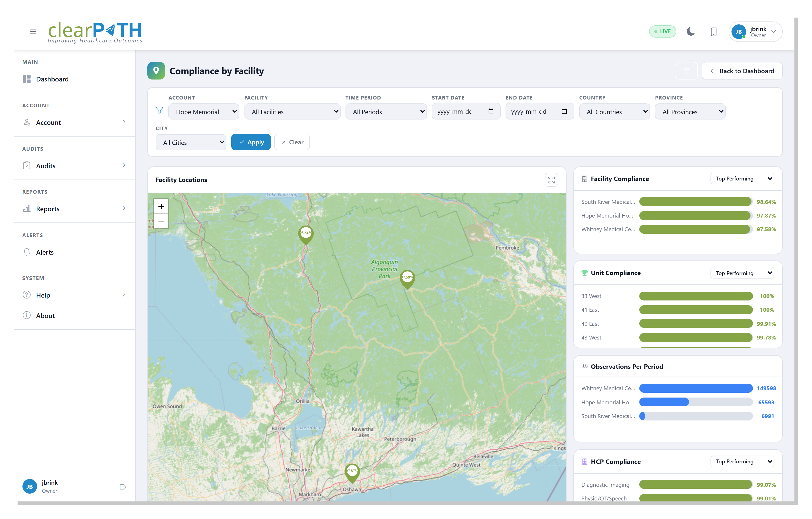Open Reports sidebar item
This screenshot has height=519, width=812.
[74, 209]
